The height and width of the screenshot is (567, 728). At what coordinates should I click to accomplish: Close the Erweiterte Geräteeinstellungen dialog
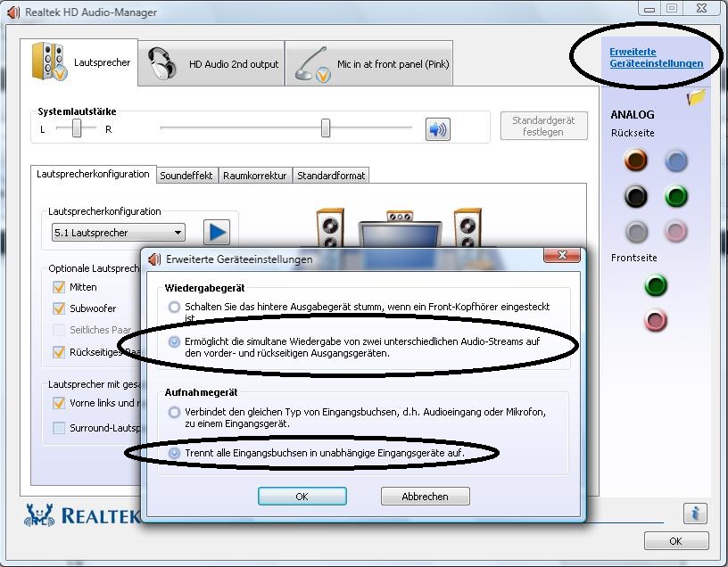coord(562,255)
